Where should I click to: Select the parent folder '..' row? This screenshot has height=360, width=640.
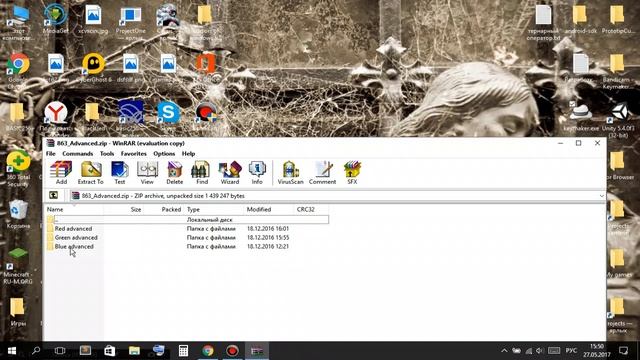tap(187, 220)
